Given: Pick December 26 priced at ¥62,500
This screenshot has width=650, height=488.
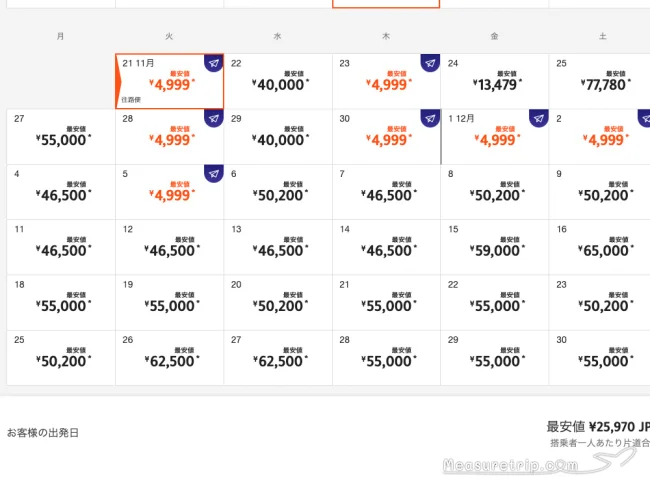Looking at the screenshot, I should pos(170,358).
